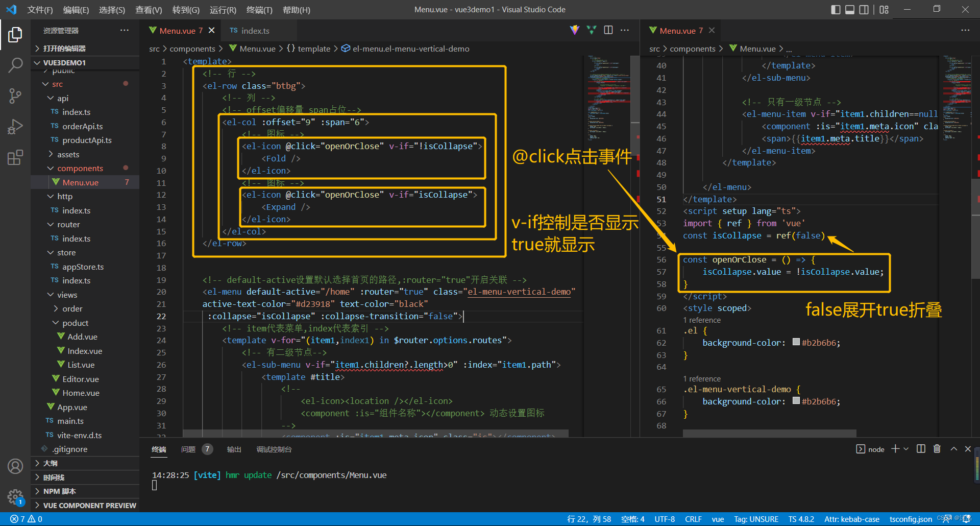The image size is (980, 526).
Task: Open the Search view
Action: tap(16, 65)
